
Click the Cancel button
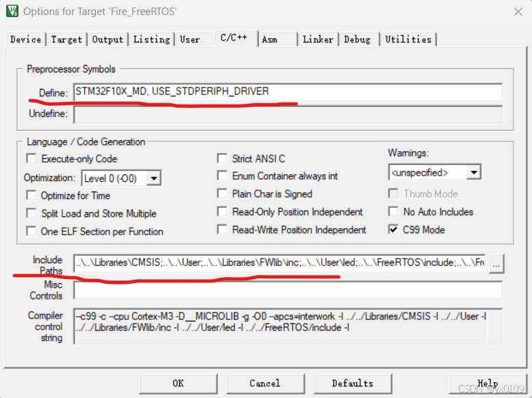265,384
